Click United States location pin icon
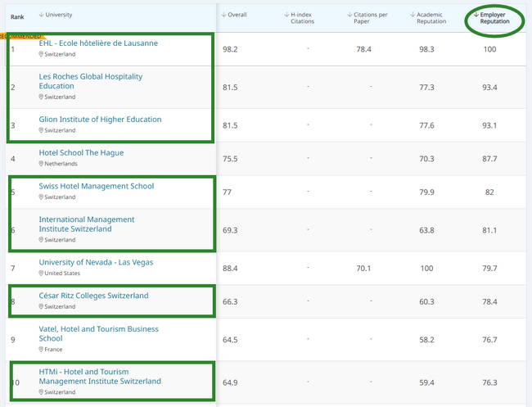532x407 pixels. pyautogui.click(x=41, y=273)
